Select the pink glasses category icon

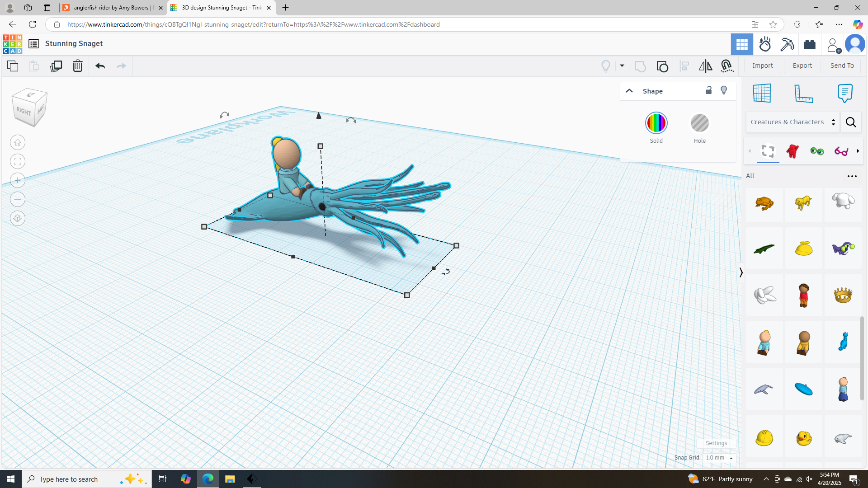point(841,151)
